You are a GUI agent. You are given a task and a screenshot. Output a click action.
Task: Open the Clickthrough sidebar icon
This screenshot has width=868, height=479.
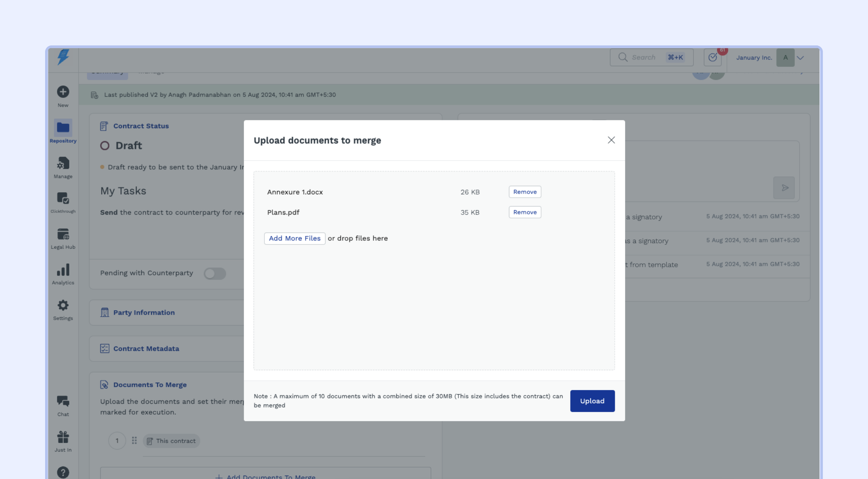coord(63,198)
